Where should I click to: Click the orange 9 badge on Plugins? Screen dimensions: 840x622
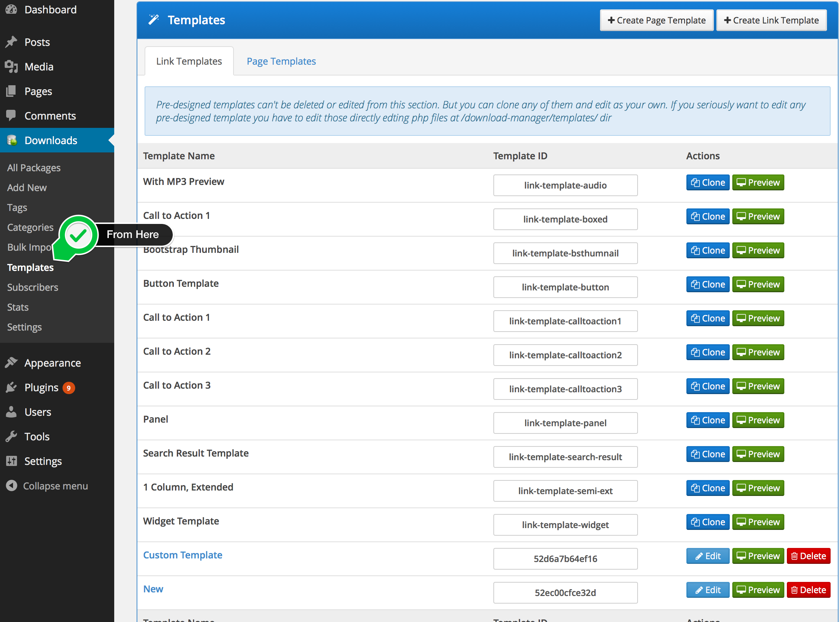click(69, 388)
